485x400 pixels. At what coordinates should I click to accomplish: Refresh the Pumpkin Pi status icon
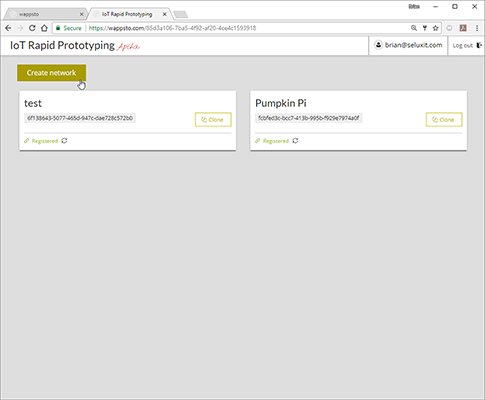point(295,141)
